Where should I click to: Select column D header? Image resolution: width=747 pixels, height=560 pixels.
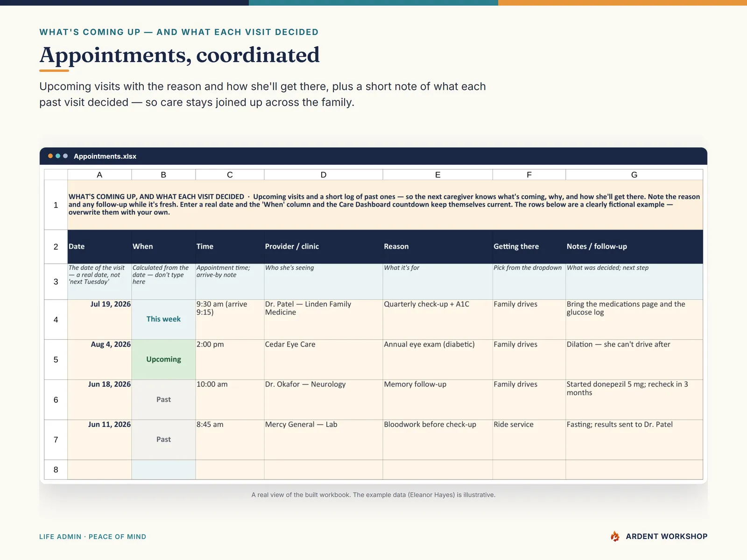pyautogui.click(x=324, y=175)
